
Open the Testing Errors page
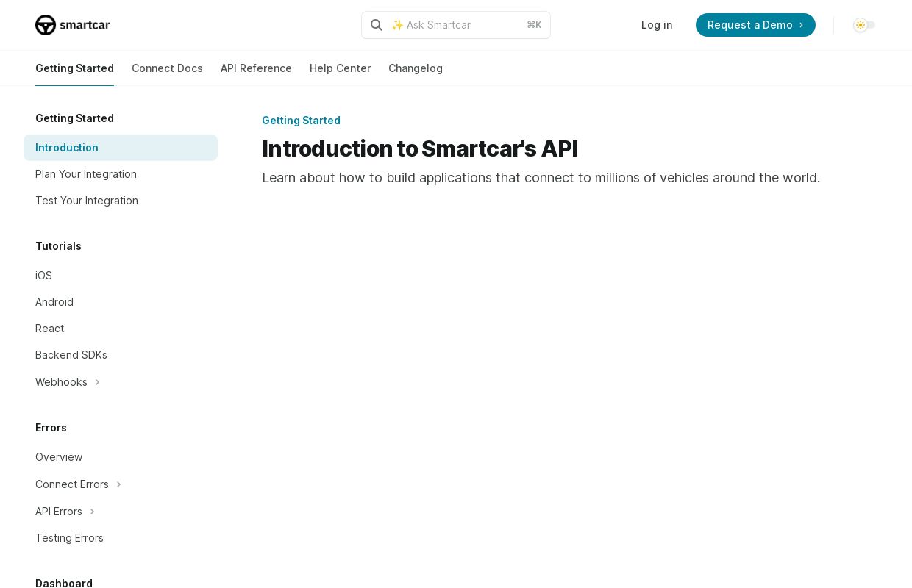[121, 538]
